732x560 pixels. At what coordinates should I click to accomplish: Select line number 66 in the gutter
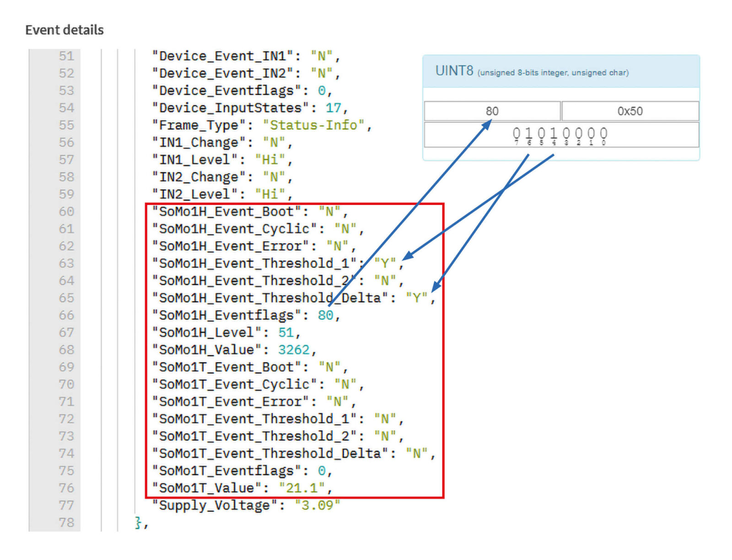click(x=66, y=315)
